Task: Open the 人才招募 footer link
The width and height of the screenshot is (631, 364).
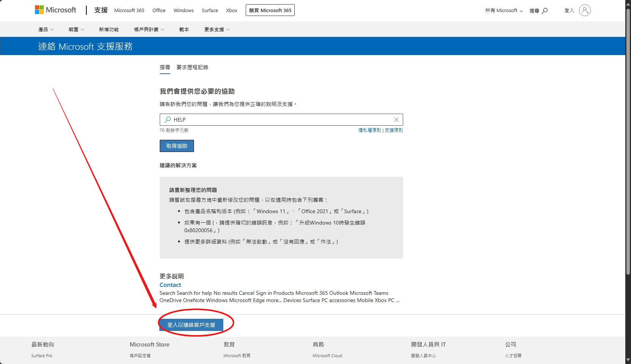Action: click(x=513, y=356)
